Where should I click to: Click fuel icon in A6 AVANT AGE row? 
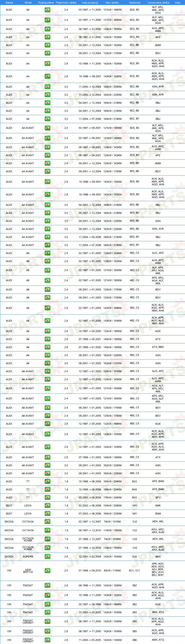coord(47,424)
